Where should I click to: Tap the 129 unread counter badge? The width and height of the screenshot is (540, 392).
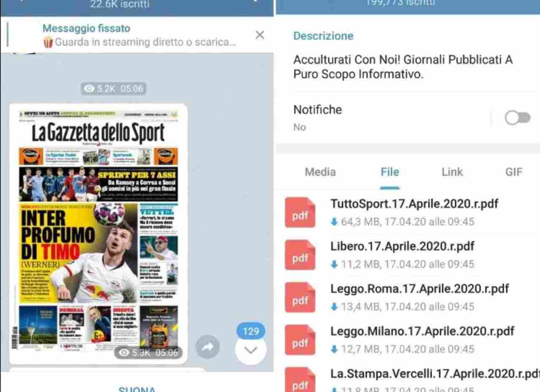(251, 331)
